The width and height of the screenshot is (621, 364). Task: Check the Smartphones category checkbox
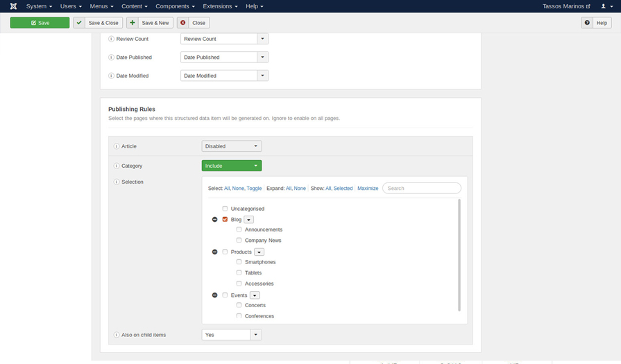(x=239, y=262)
